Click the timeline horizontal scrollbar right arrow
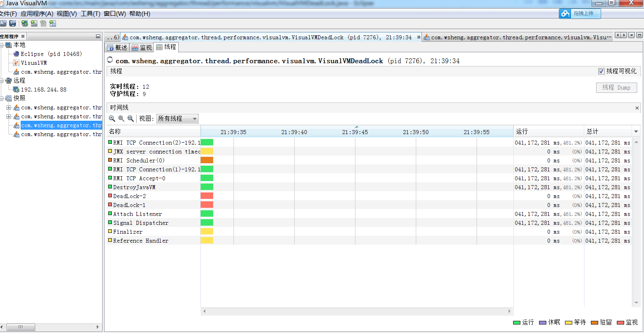The height and width of the screenshot is (333, 644). click(x=509, y=311)
